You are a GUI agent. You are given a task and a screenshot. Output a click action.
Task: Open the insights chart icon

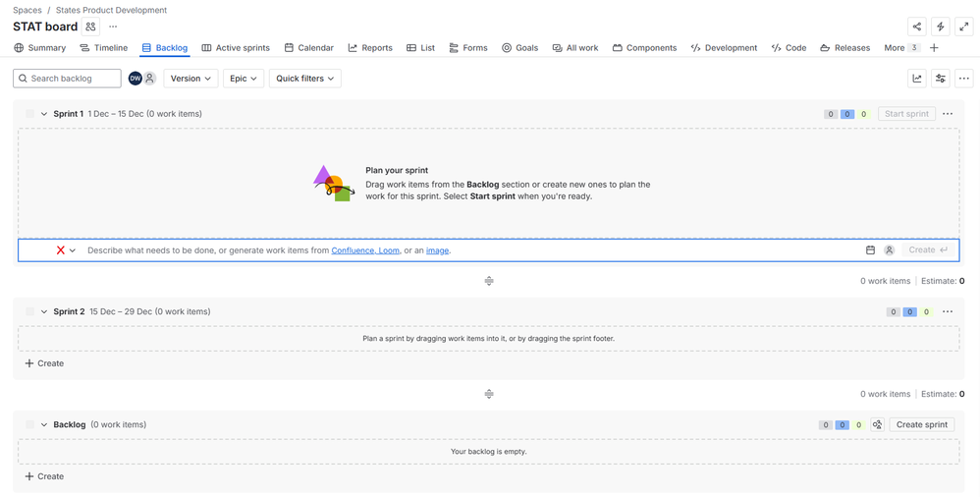pos(917,79)
